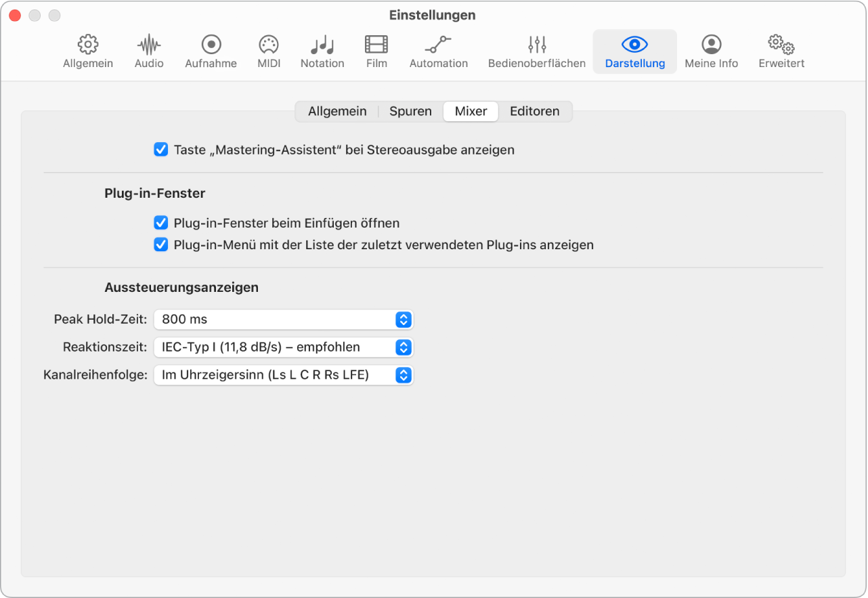Switch to the Editoren sub-tab
The image size is (868, 598).
pyautogui.click(x=535, y=112)
